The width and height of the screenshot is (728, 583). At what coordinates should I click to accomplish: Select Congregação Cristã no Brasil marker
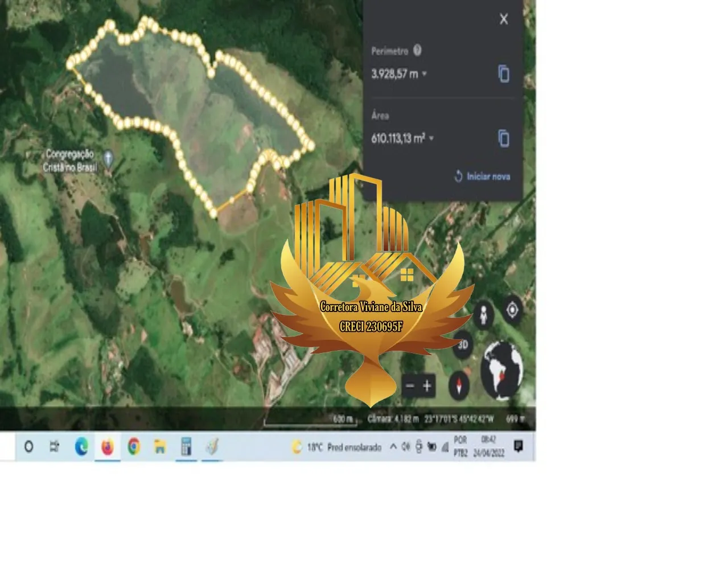[x=108, y=158]
